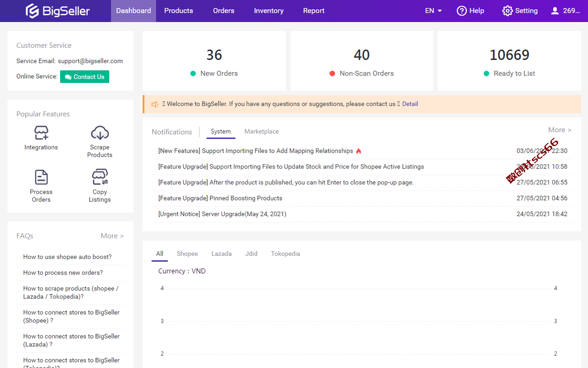Image resolution: width=588 pixels, height=368 pixels.
Task: Open the Orders menu
Action: 224,11
